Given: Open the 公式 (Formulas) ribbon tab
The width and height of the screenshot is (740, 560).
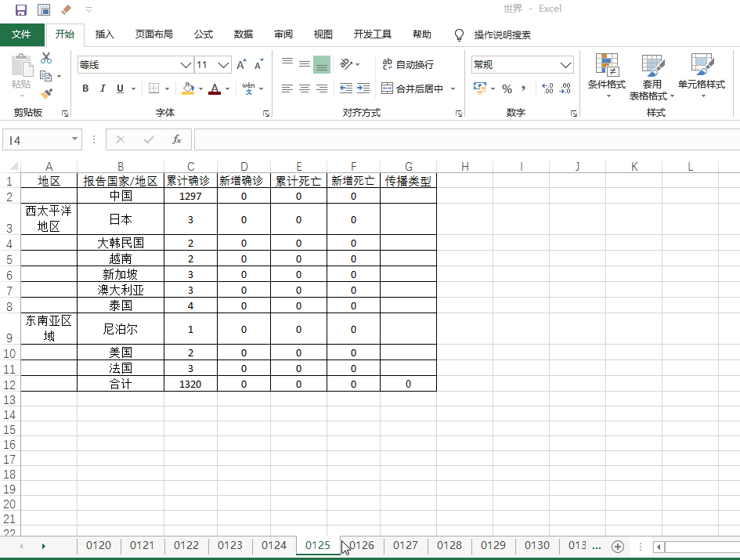Looking at the screenshot, I should click(204, 34).
